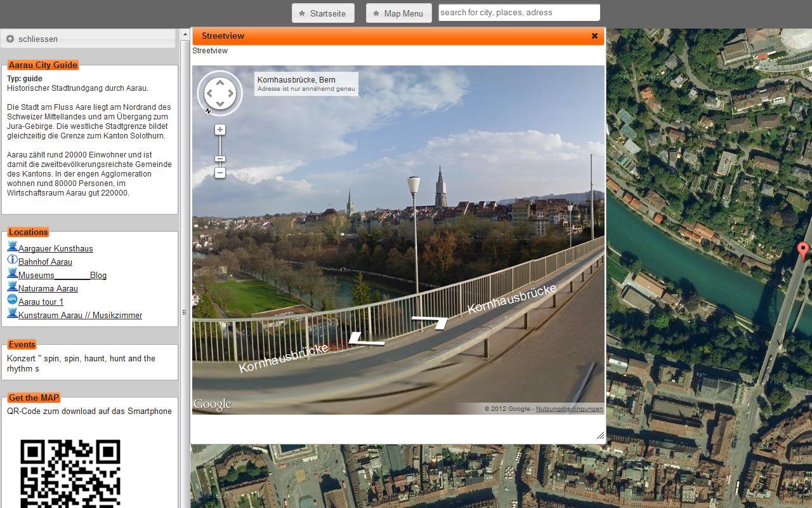Click the red location marker on the map
The width and height of the screenshot is (812, 508).
[x=803, y=250]
